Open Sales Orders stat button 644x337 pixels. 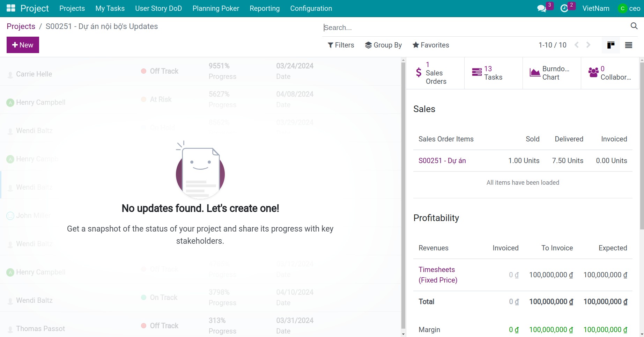pyautogui.click(x=435, y=73)
